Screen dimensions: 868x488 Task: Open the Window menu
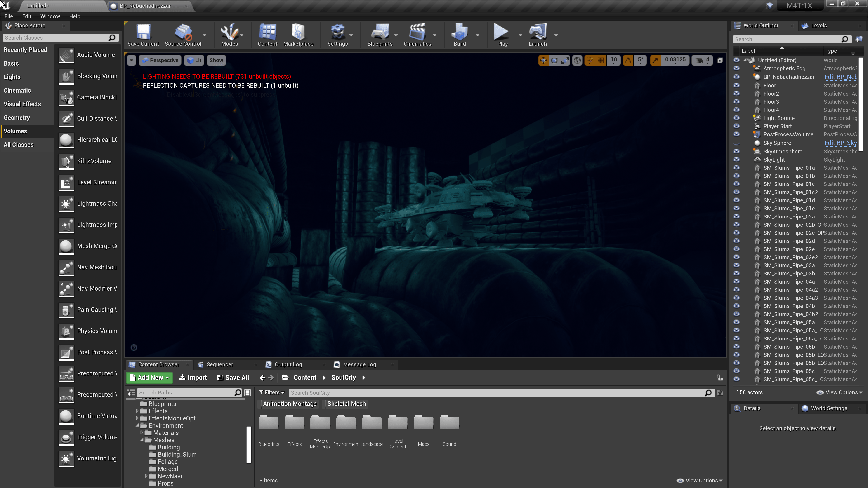point(50,16)
